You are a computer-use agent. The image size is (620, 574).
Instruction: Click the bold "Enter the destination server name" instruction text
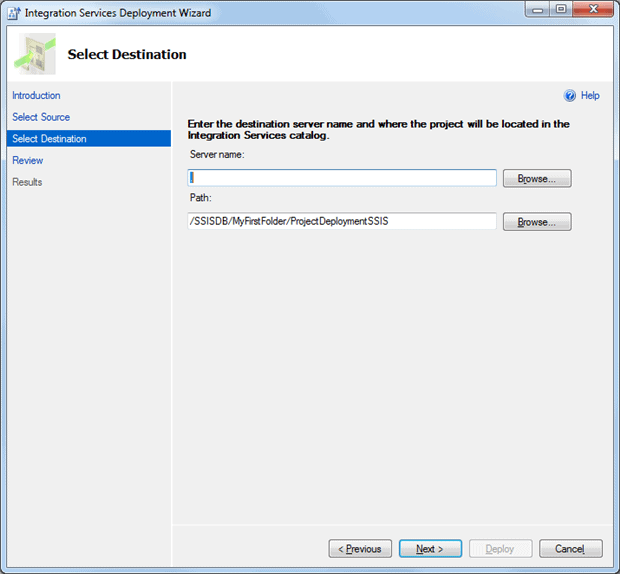point(379,130)
